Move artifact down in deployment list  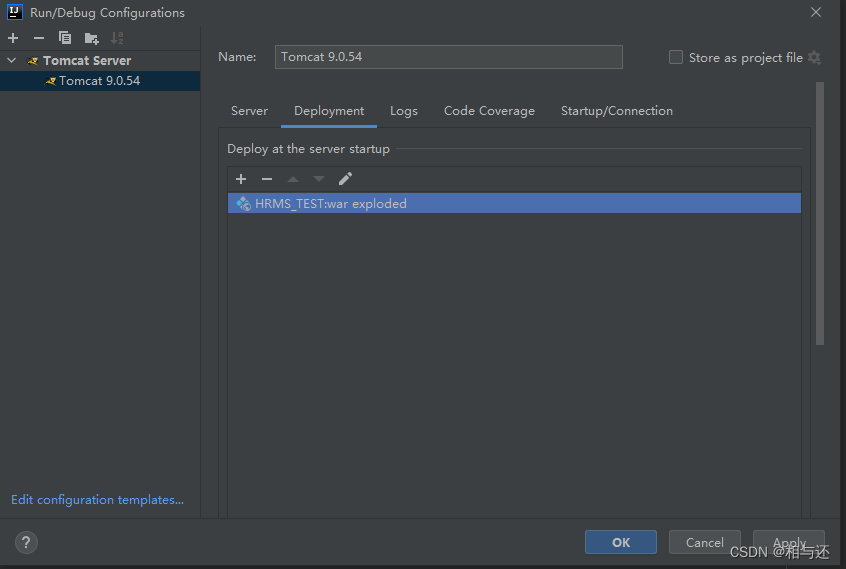[x=319, y=179]
